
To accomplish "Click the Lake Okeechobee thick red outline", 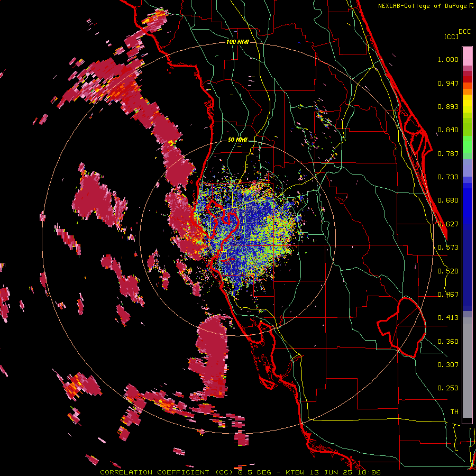I will pos(401,327).
